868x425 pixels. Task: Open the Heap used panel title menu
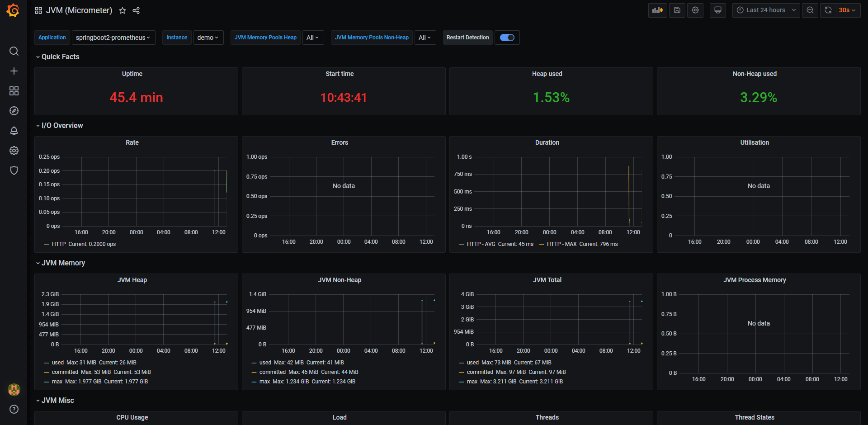point(547,74)
